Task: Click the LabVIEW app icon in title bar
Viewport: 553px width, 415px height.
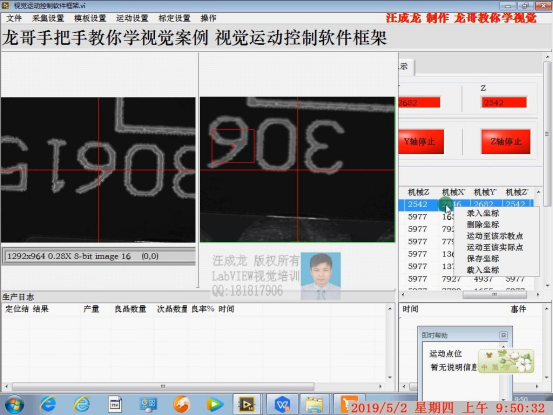Action: [x=6, y=5]
